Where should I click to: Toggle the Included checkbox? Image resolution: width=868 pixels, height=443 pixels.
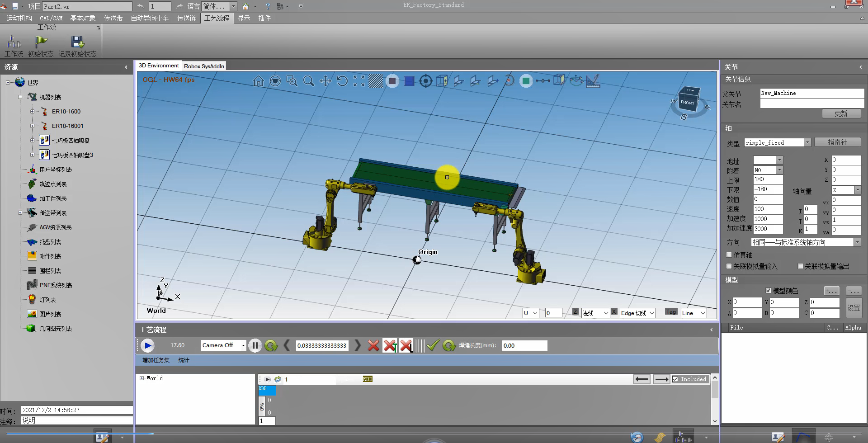[x=675, y=379]
